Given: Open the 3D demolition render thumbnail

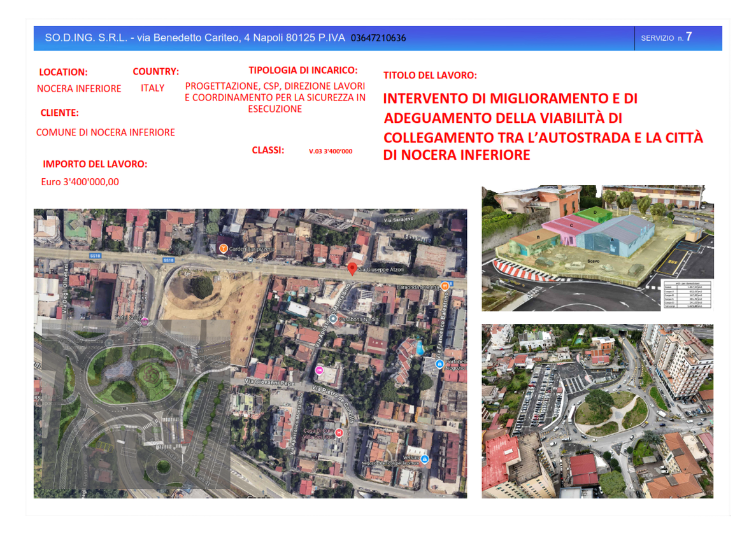Looking at the screenshot, I should [597, 248].
